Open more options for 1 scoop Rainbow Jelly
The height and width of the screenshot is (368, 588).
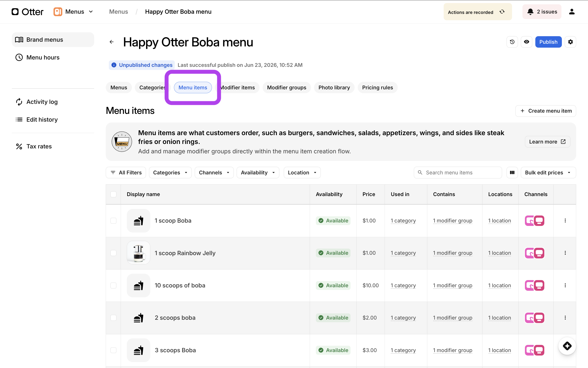(x=565, y=253)
